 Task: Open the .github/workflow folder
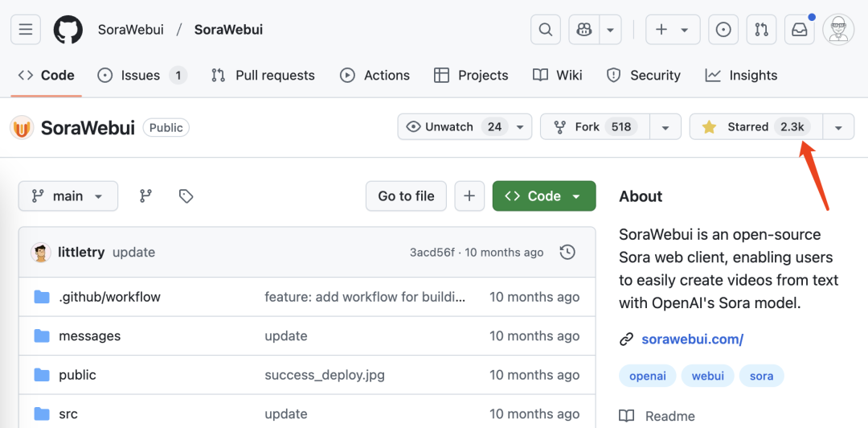pos(109,297)
